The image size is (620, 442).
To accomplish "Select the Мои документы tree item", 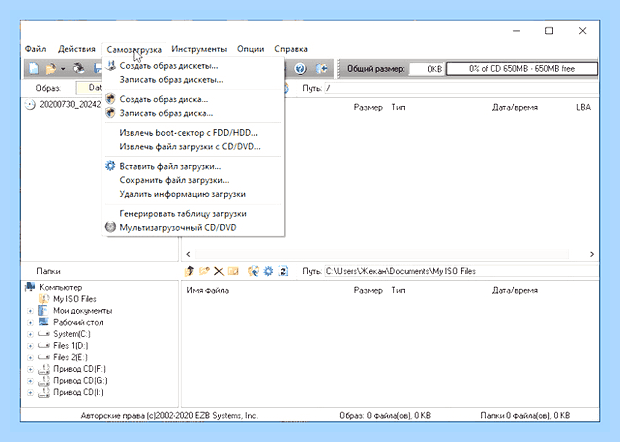I will [x=83, y=311].
